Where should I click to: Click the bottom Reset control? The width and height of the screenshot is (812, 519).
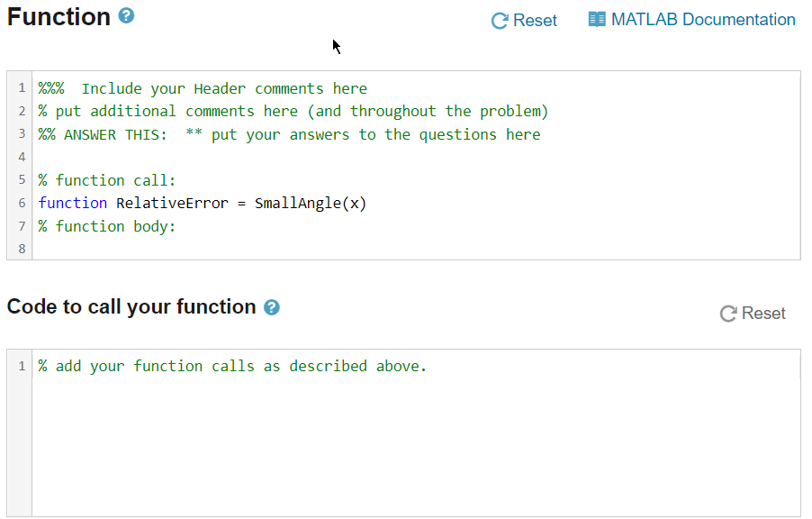click(753, 314)
